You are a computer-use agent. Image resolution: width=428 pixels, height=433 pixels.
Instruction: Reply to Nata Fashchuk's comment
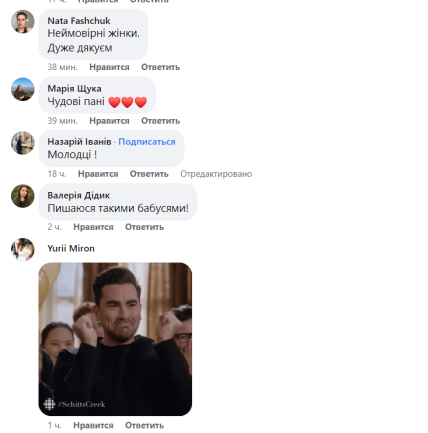tap(160, 67)
